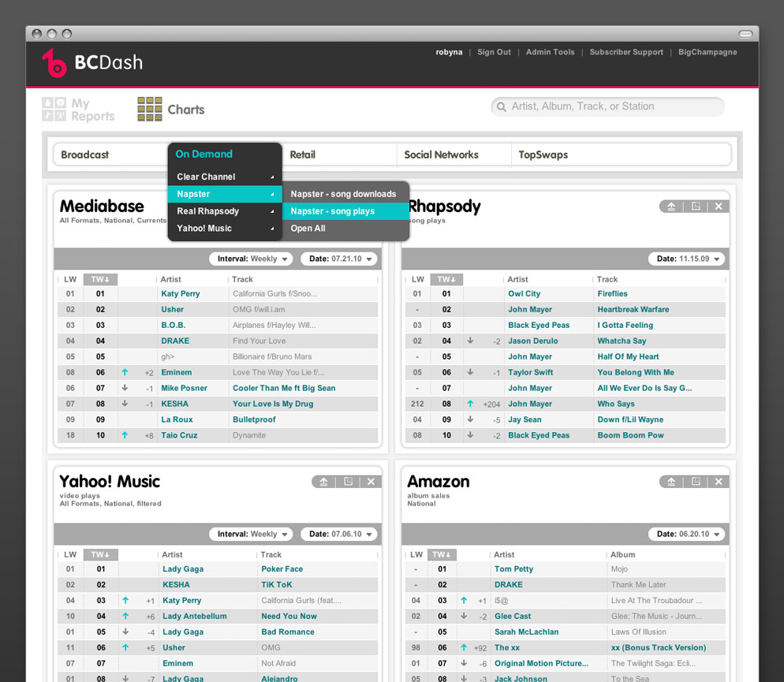Open the Retail tab
Image resolution: width=784 pixels, height=682 pixels.
303,155
